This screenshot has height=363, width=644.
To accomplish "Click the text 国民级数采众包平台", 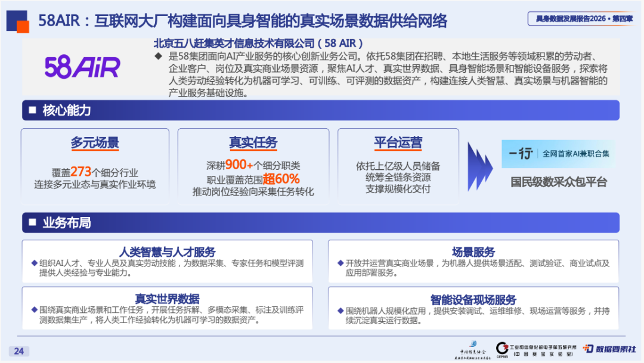I will (x=559, y=182).
